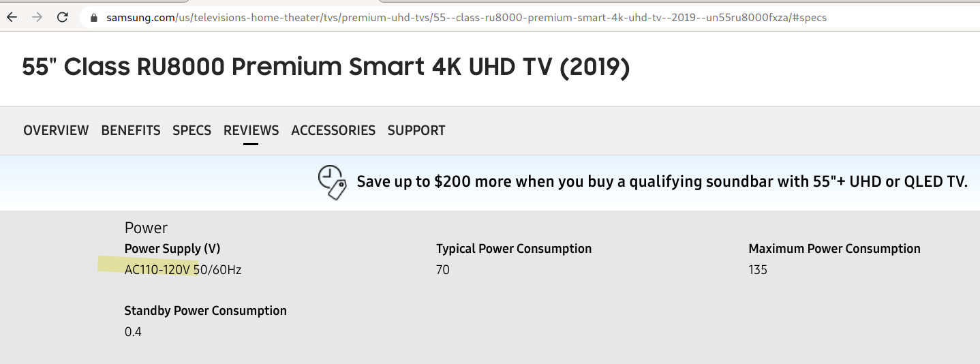
Task: View site info via the padlock icon
Action: (x=94, y=18)
